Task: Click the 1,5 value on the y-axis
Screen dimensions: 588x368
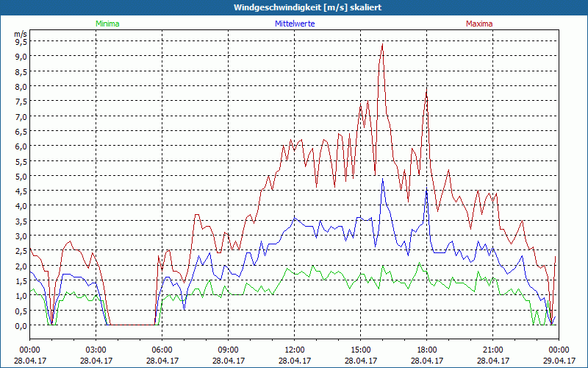Action: pyautogui.click(x=21, y=281)
